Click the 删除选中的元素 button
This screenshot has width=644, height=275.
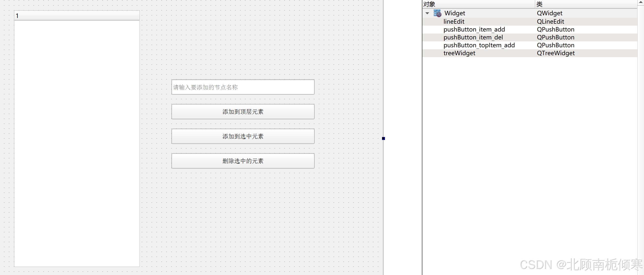(243, 161)
